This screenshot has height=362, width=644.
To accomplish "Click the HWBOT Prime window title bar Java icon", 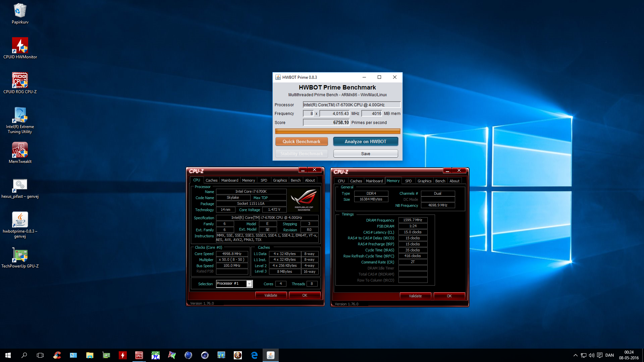I will tap(278, 77).
